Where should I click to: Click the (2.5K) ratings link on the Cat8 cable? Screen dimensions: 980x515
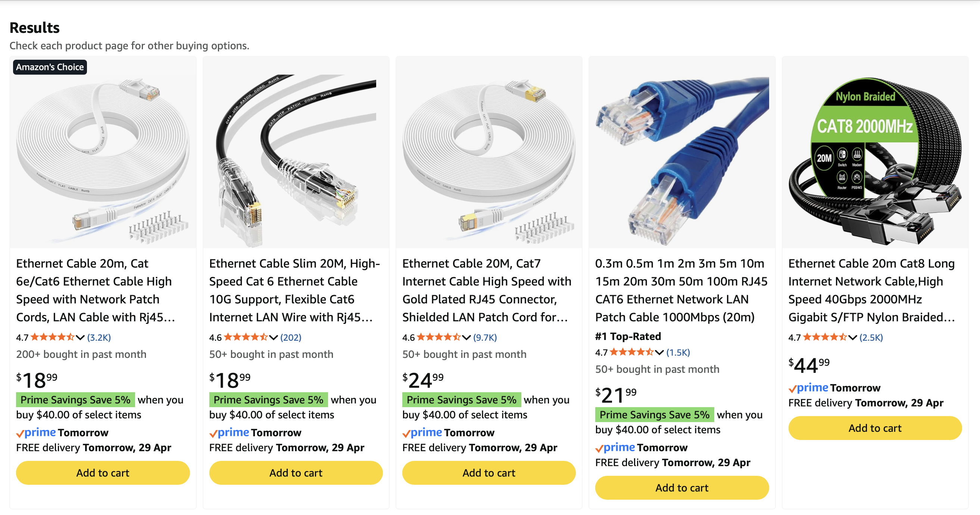pos(871,337)
